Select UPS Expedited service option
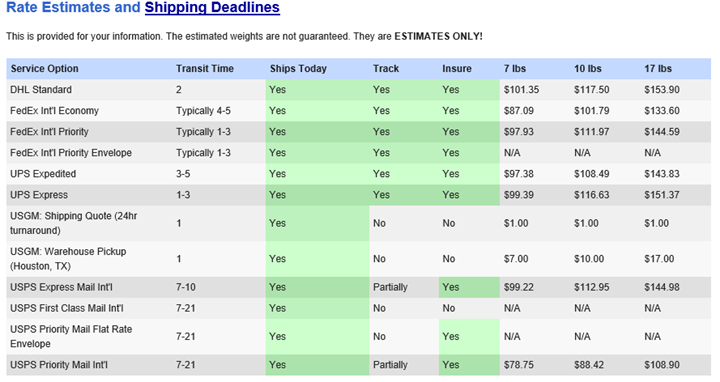 tap(43, 174)
